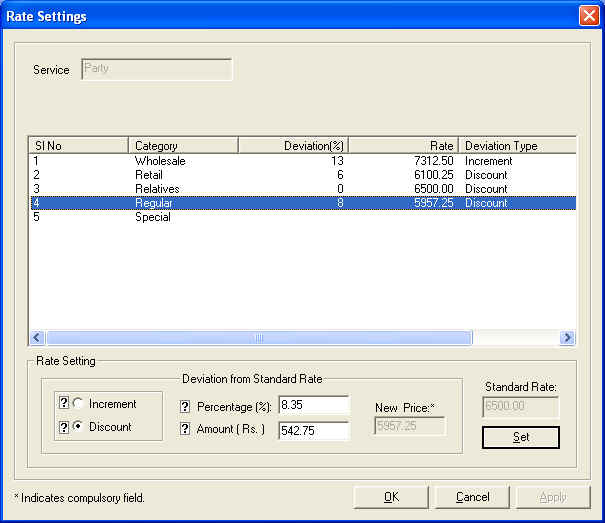The width and height of the screenshot is (605, 523).
Task: Click the Standard Rate field
Action: pos(520,406)
